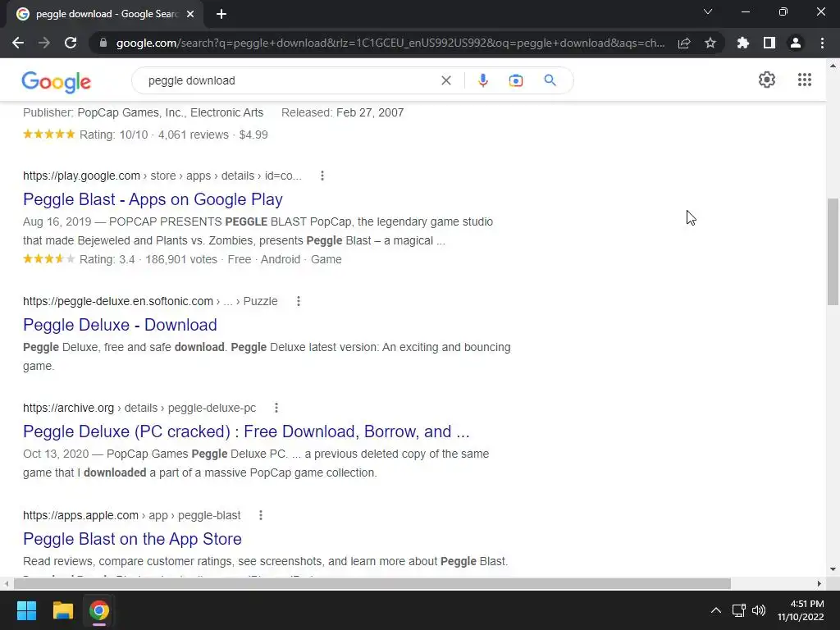Open Peggle Deluxe (PC cracked) archive result

coord(246,431)
